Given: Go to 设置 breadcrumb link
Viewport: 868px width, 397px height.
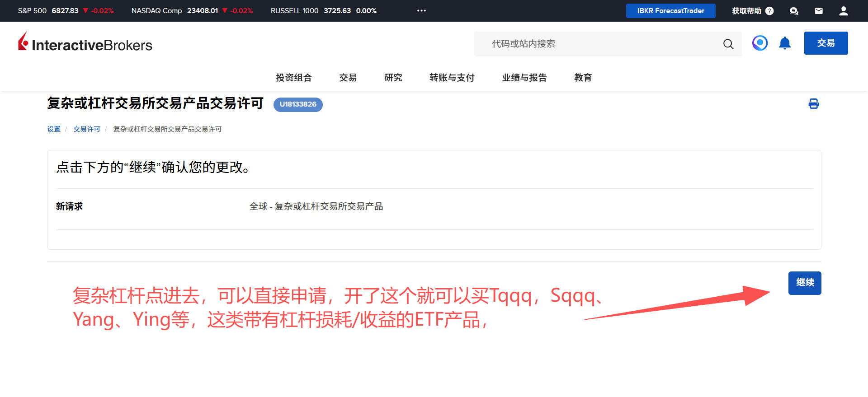Looking at the screenshot, I should pyautogui.click(x=53, y=129).
